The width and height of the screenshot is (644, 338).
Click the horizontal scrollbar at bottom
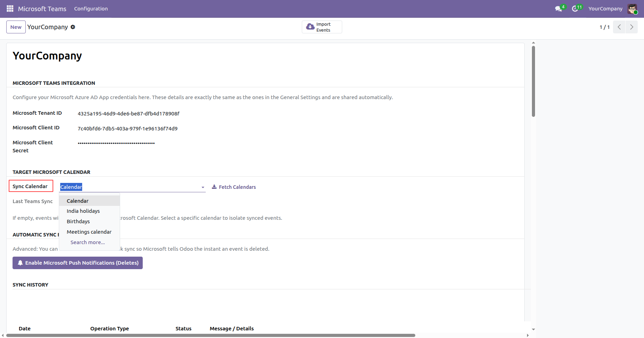(x=211, y=335)
